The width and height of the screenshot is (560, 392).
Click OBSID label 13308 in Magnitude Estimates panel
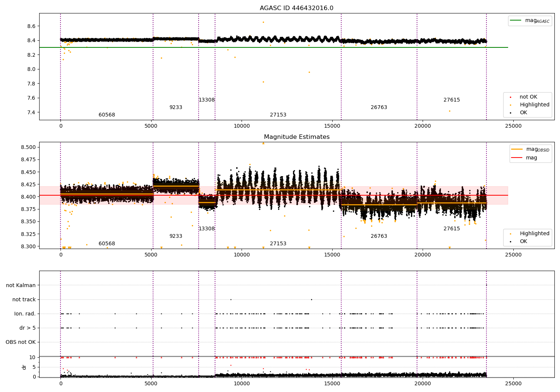(x=206, y=229)
